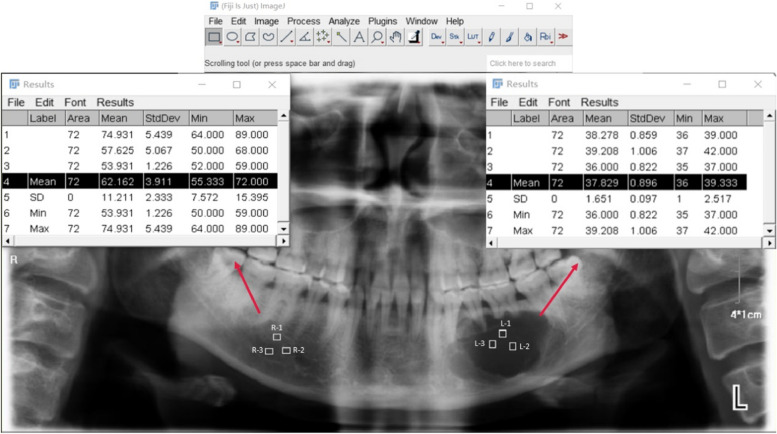
Task: Select the Rectangle selection tool
Action: 214,37
